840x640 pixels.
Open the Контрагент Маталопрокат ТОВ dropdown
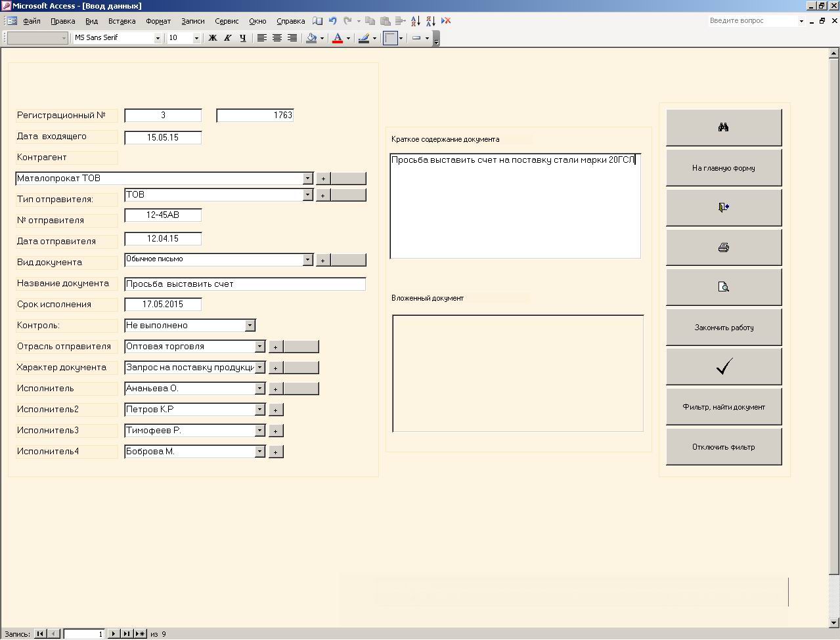click(x=307, y=179)
